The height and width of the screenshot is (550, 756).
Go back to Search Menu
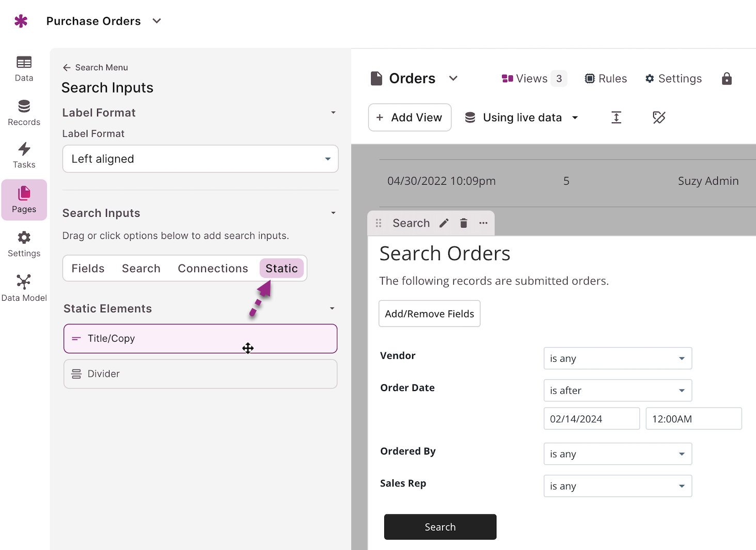point(95,68)
